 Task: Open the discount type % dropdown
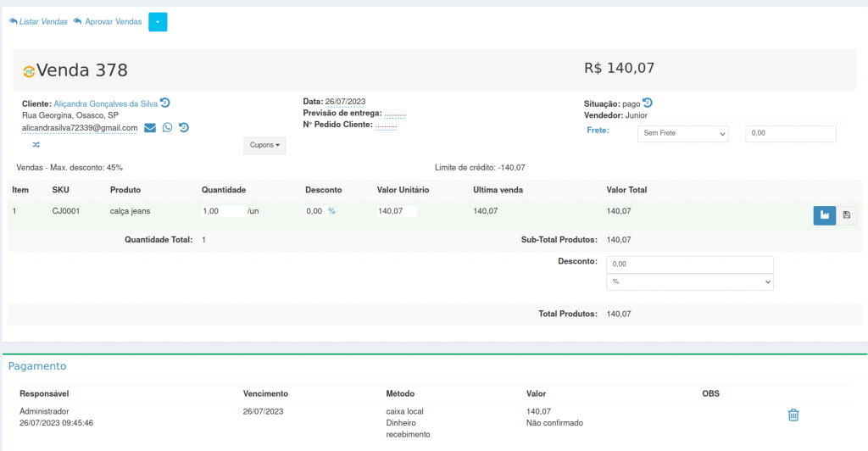point(689,281)
